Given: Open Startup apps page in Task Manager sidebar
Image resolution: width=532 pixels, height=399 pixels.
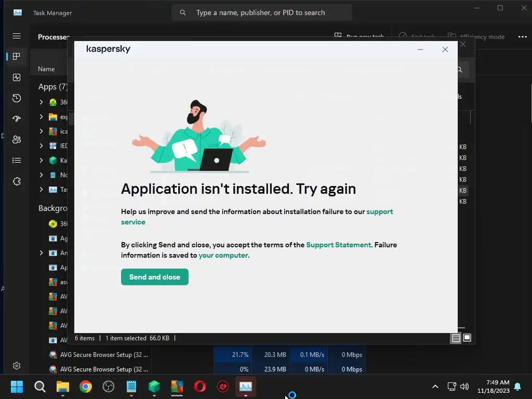Looking at the screenshot, I should tap(17, 119).
